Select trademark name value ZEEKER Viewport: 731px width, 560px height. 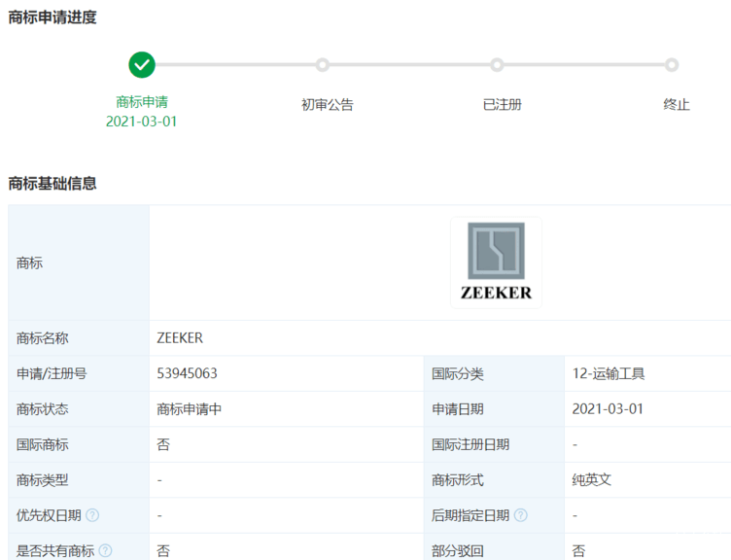click(180, 338)
